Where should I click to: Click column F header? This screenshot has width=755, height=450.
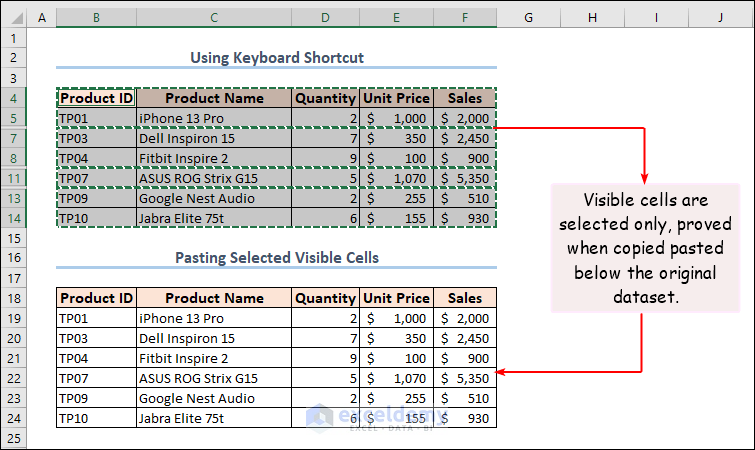465,18
